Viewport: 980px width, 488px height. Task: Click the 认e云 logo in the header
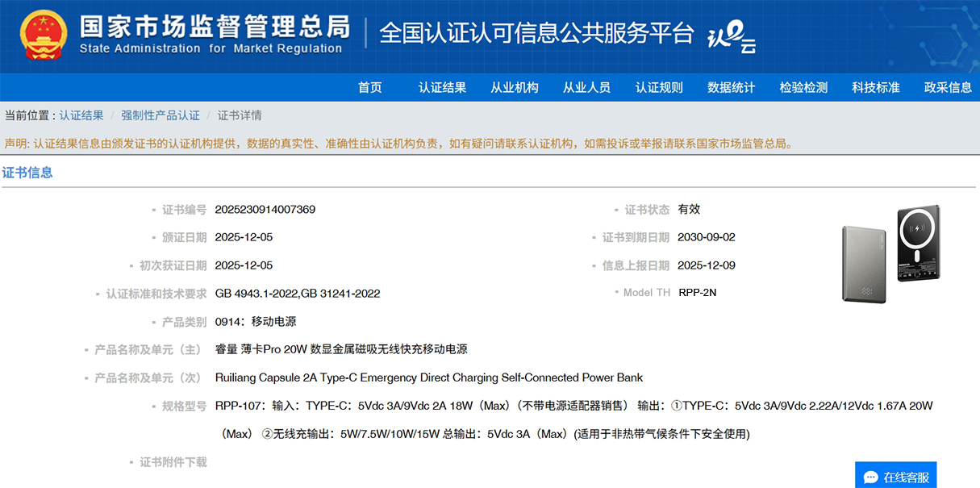(732, 37)
